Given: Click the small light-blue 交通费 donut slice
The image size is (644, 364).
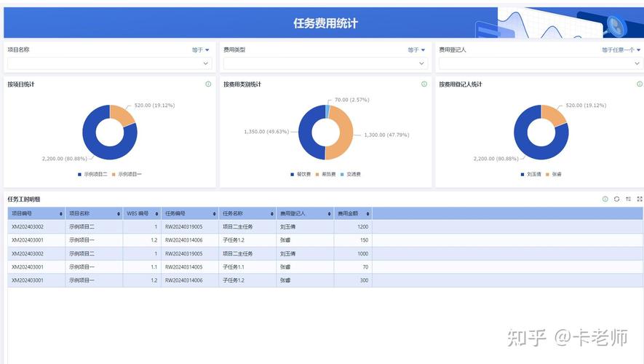Looking at the screenshot, I should [x=327, y=111].
